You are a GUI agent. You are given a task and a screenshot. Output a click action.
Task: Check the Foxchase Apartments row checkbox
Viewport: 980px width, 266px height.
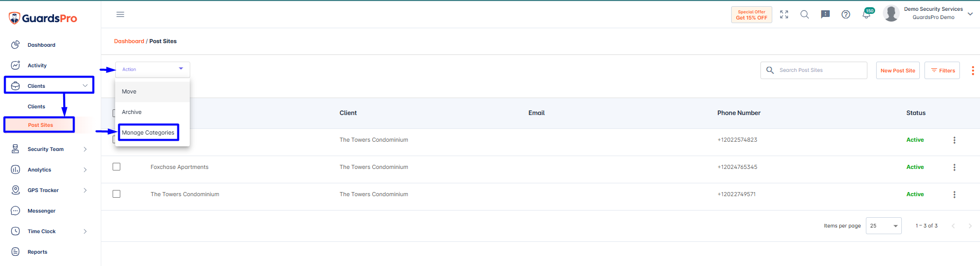(x=117, y=167)
